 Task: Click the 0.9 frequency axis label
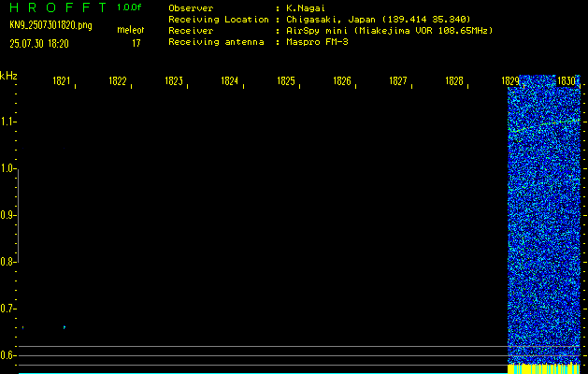(x=7, y=215)
